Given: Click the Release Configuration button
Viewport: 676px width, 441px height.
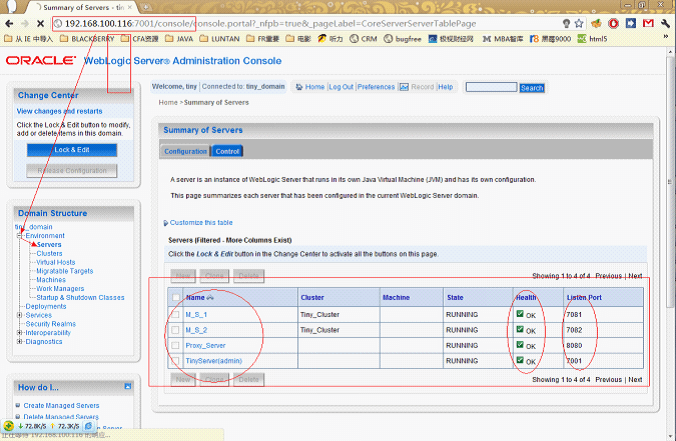Looking at the screenshot, I should coord(72,171).
